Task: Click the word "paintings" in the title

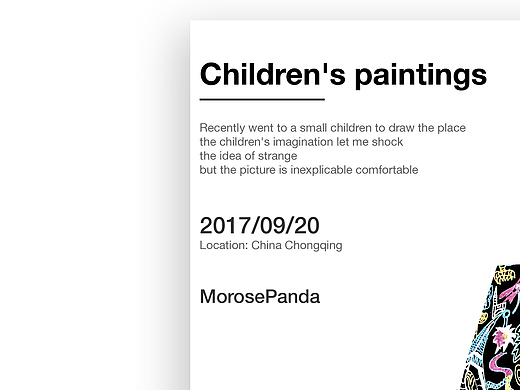Action: click(x=421, y=76)
